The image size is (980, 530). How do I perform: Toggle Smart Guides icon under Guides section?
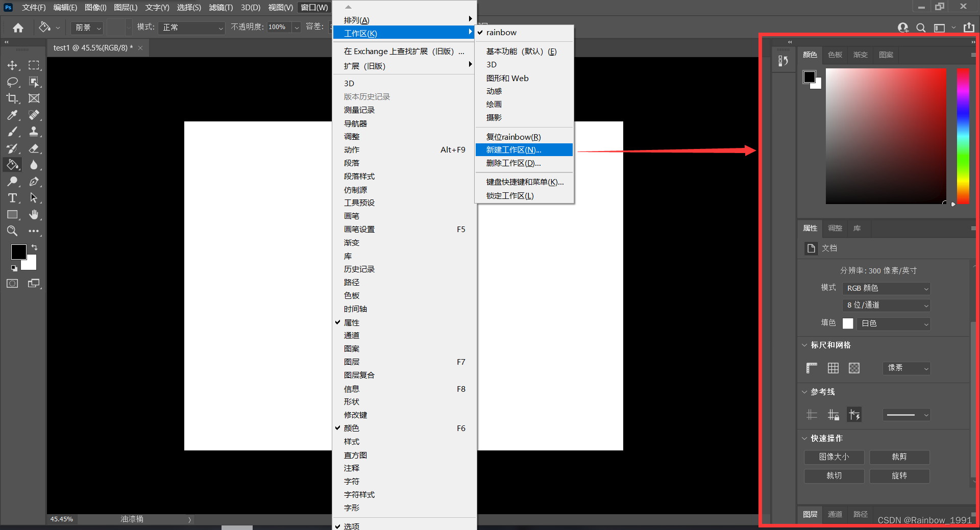coord(854,415)
